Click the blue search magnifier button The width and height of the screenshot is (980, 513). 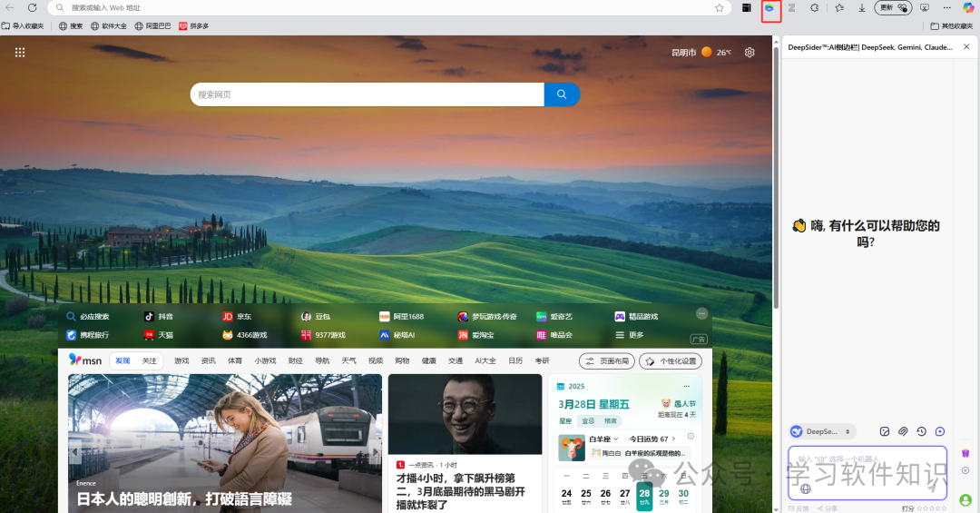[562, 94]
